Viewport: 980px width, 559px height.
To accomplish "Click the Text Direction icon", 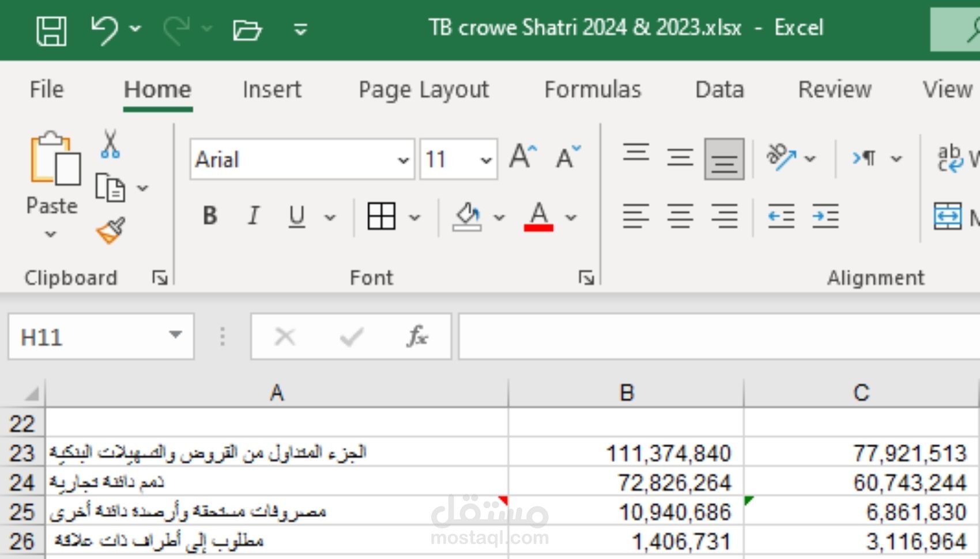I will tap(864, 157).
